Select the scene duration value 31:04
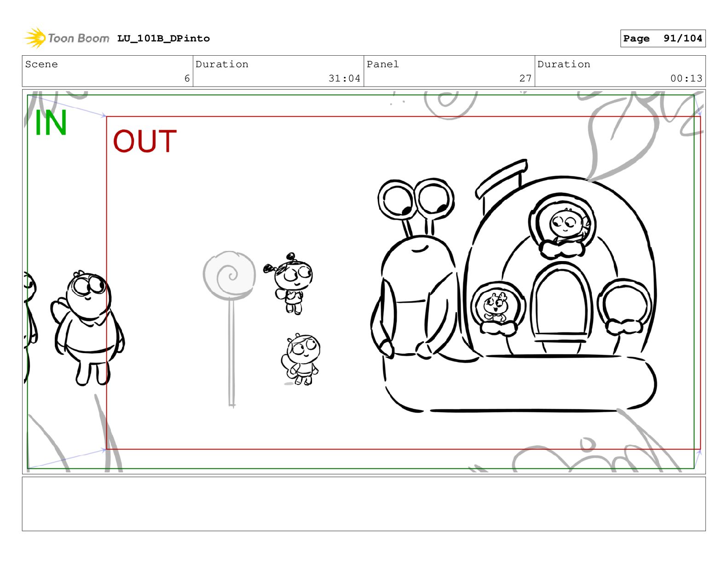 pyautogui.click(x=344, y=78)
